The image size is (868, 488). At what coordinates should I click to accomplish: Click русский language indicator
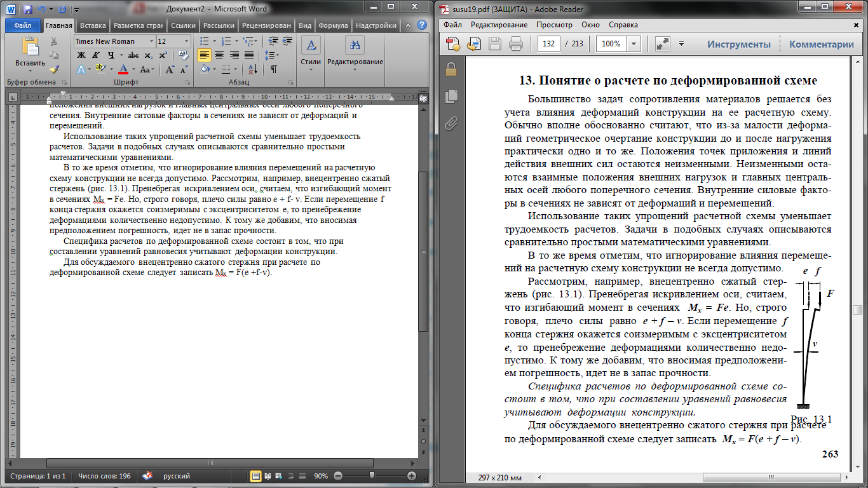point(177,475)
